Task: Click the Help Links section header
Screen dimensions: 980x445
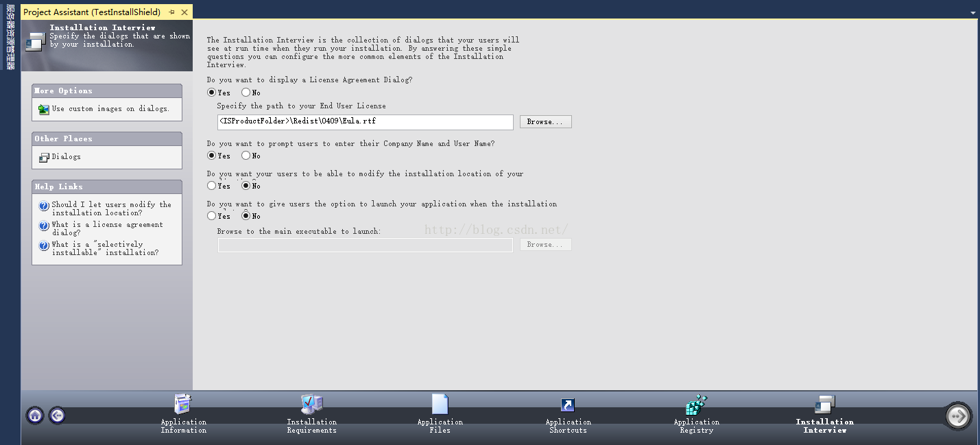Action: pyautogui.click(x=107, y=187)
